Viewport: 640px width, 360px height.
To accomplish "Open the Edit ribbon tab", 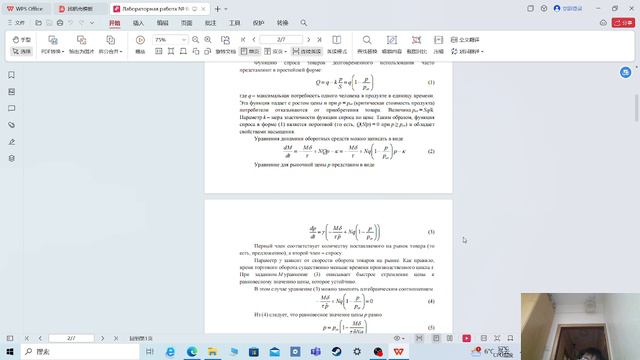I will [162, 23].
